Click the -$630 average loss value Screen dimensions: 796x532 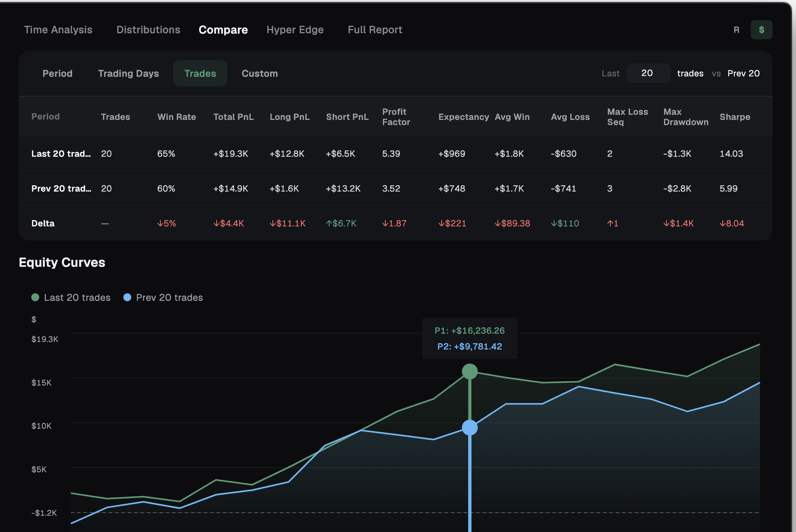564,154
